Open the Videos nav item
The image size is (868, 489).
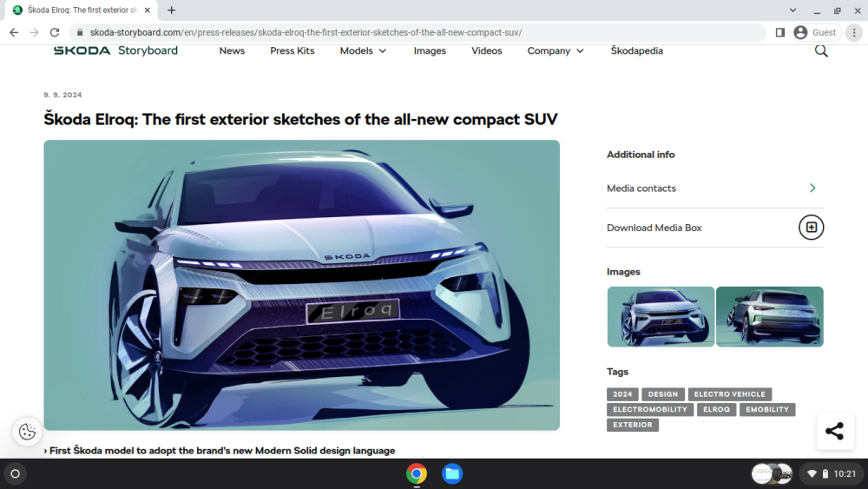[x=487, y=51]
